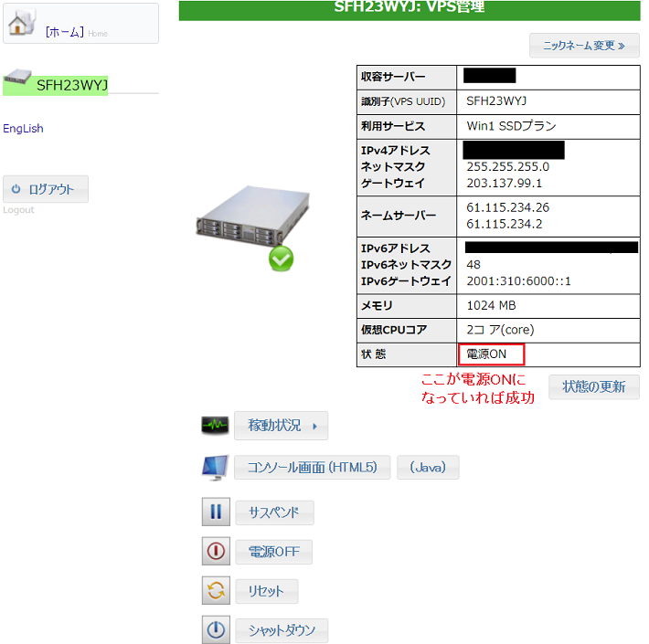Click the power icon in the logout button

(x=16, y=189)
